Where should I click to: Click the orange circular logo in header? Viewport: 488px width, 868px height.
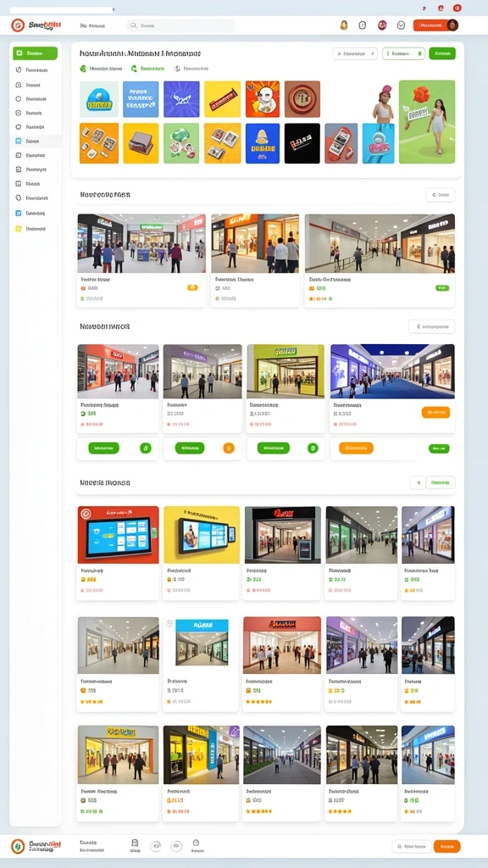[18, 25]
